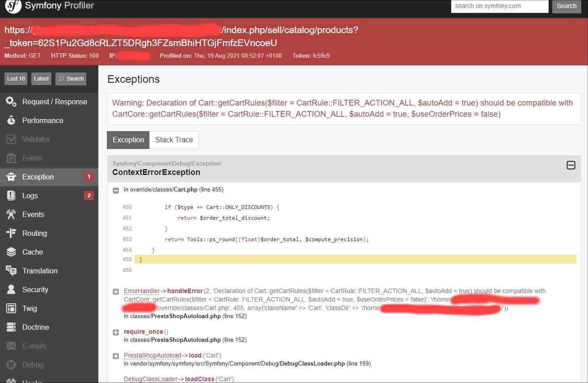This screenshot has width=588, height=383.
Task: Click the 'Symfony Profiler' header title
Action: [59, 6]
